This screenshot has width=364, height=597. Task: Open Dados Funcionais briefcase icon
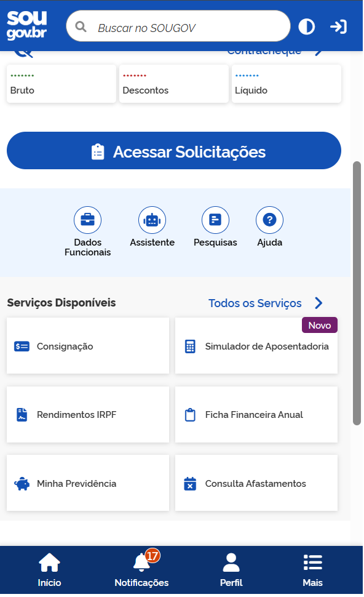[87, 220]
